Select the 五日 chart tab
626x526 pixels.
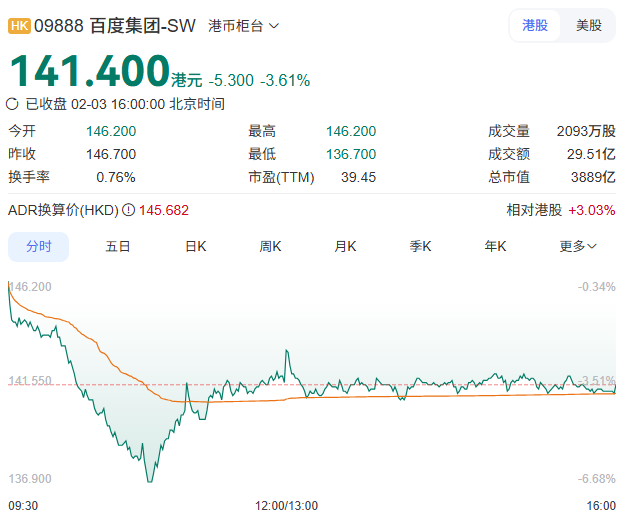point(117,246)
